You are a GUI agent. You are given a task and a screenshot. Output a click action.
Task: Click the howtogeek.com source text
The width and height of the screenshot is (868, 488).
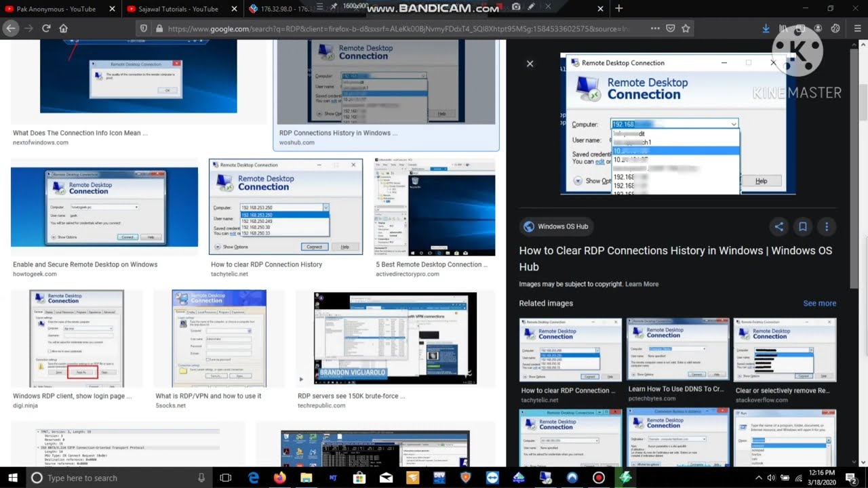tap(35, 274)
